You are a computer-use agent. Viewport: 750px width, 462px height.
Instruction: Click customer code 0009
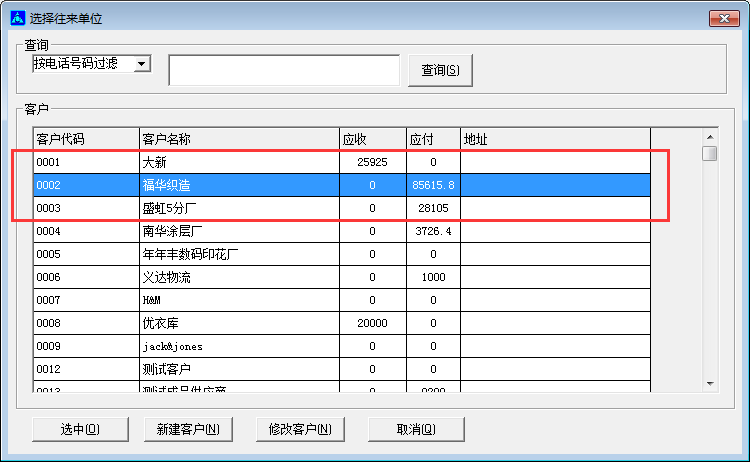point(48,346)
